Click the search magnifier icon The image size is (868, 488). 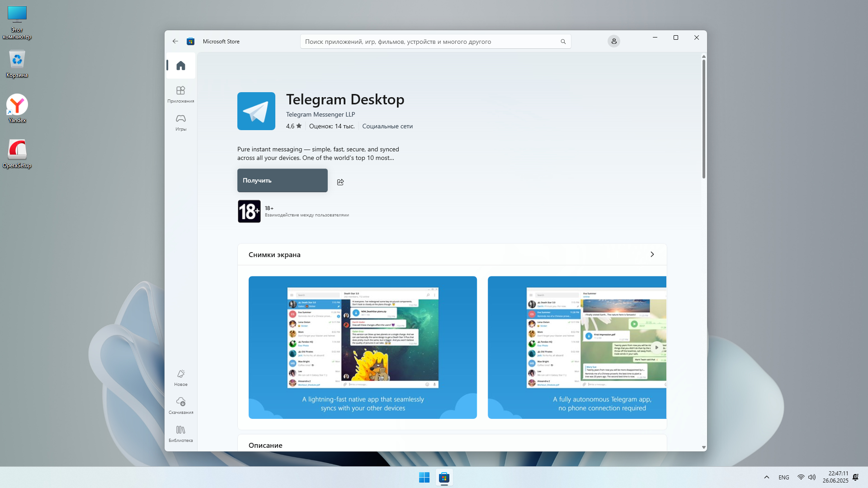(x=563, y=42)
